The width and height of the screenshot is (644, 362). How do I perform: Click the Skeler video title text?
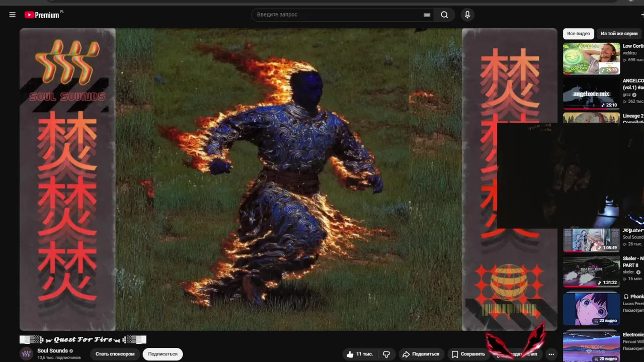pyautogui.click(x=633, y=261)
